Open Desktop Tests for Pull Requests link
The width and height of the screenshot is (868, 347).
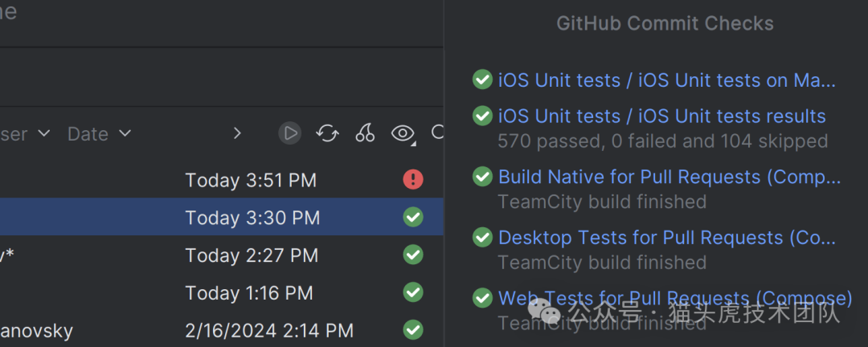point(666,238)
